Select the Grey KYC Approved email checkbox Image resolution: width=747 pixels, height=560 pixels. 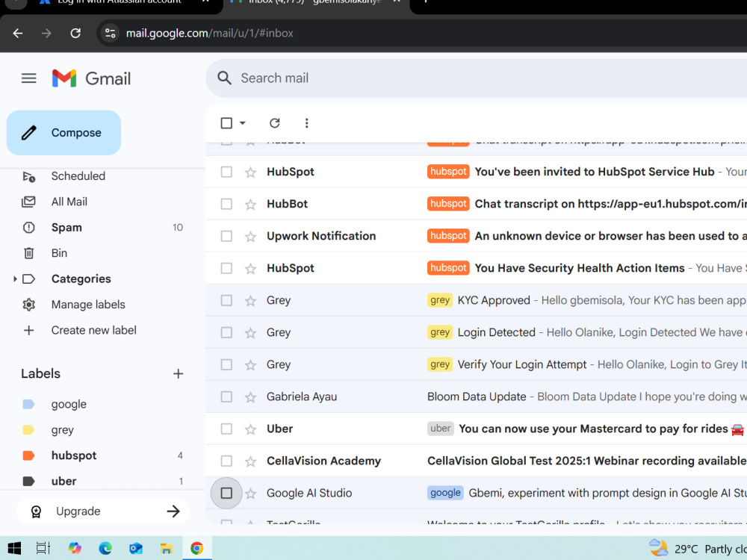[x=226, y=300]
